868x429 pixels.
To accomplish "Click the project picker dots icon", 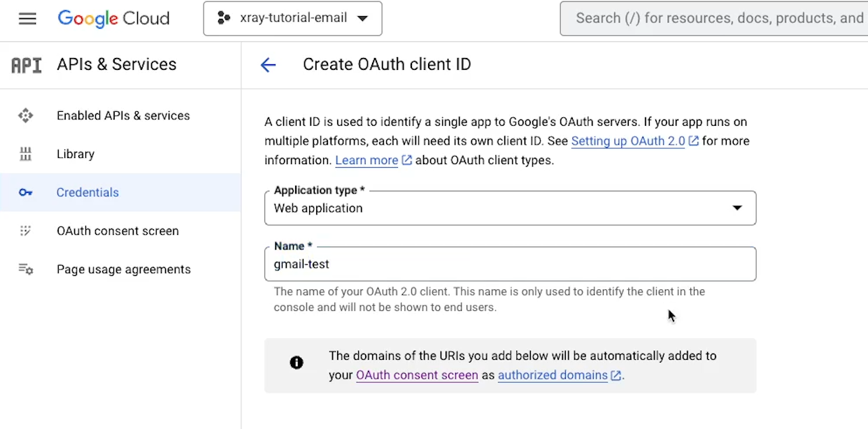I will coord(224,19).
